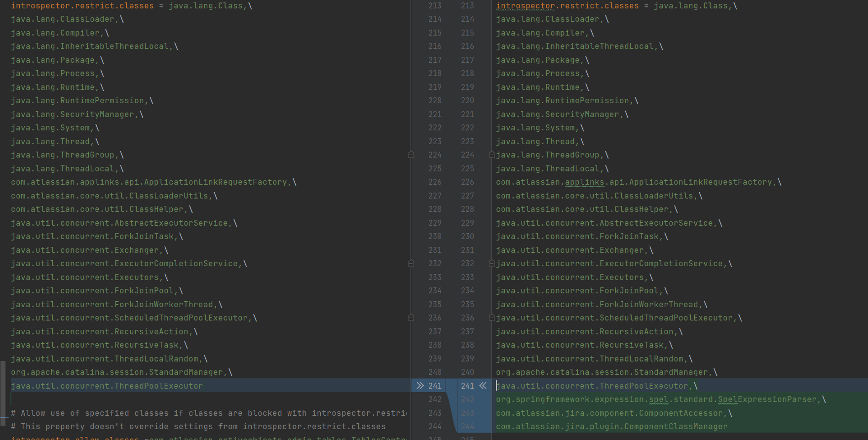Click java.lang.System line in left pane
The height and width of the screenshot is (440, 868).
(x=55, y=128)
